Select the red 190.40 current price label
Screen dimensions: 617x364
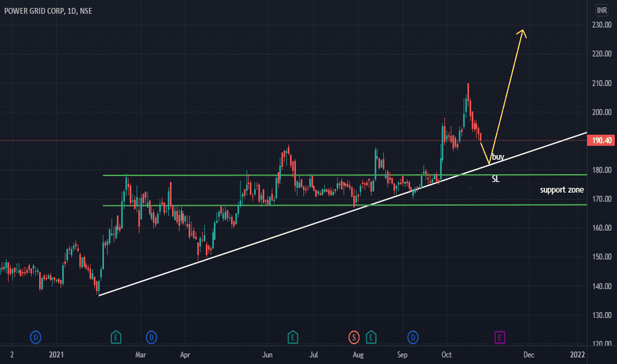click(x=601, y=140)
